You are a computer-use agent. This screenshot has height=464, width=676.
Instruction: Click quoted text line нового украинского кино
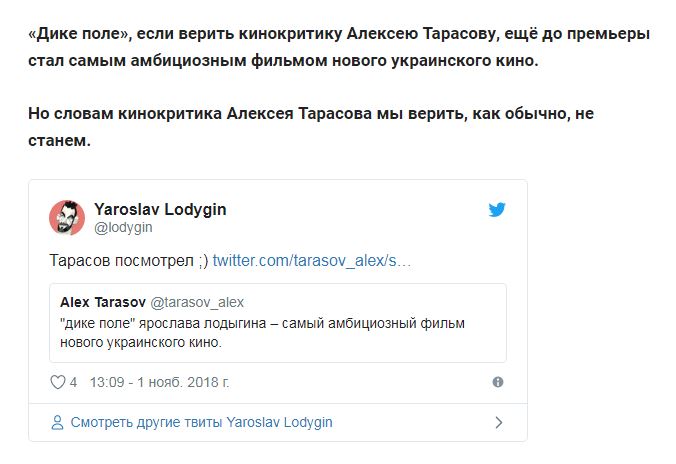click(x=141, y=342)
